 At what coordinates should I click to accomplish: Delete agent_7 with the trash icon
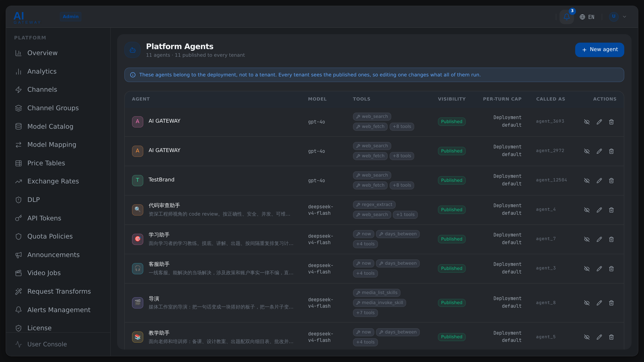tap(611, 239)
